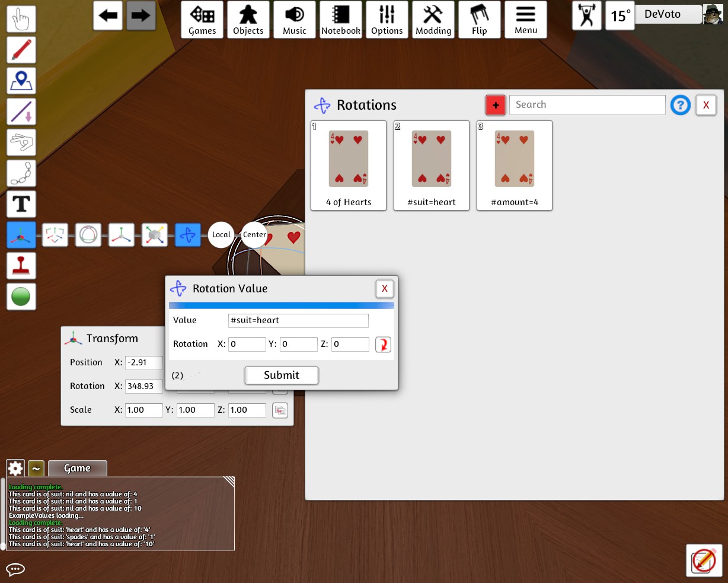This screenshot has height=583, width=728.
Task: Switch to the Game chat tab
Action: point(78,469)
